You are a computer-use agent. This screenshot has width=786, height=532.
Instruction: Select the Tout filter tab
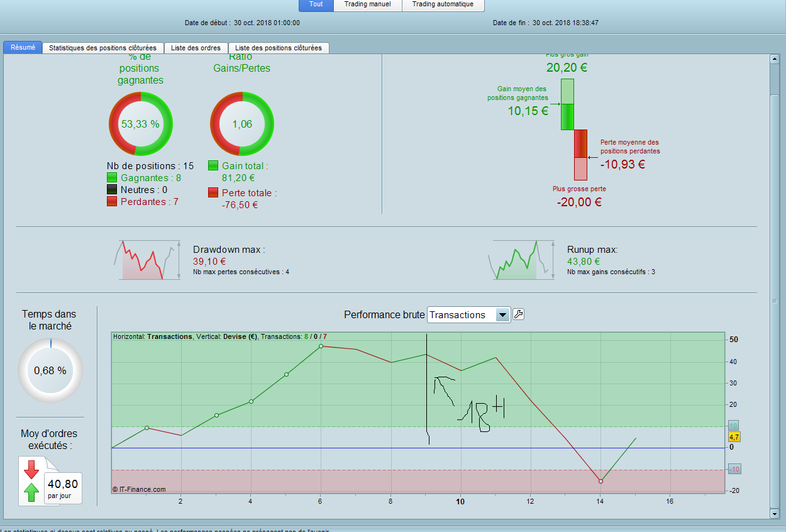point(316,4)
